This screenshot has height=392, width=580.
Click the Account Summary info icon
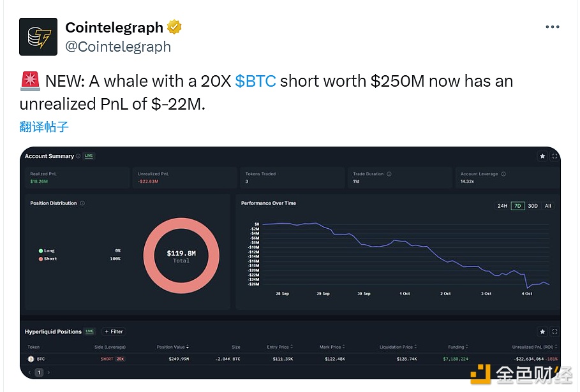(78, 156)
